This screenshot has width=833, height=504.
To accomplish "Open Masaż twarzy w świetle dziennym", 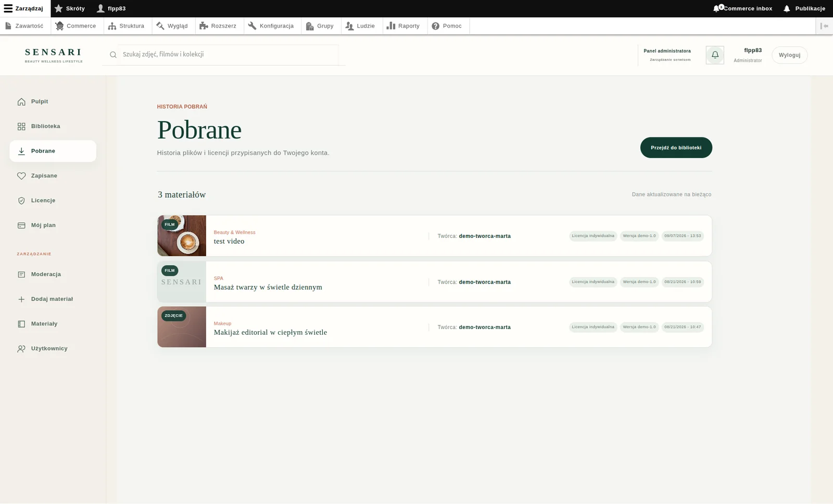I will tap(268, 287).
